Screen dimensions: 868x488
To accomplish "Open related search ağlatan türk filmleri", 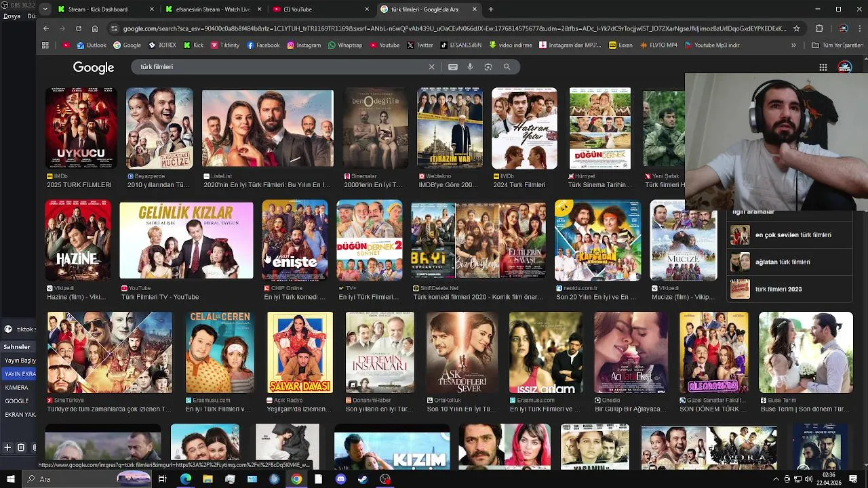I will pos(790,262).
